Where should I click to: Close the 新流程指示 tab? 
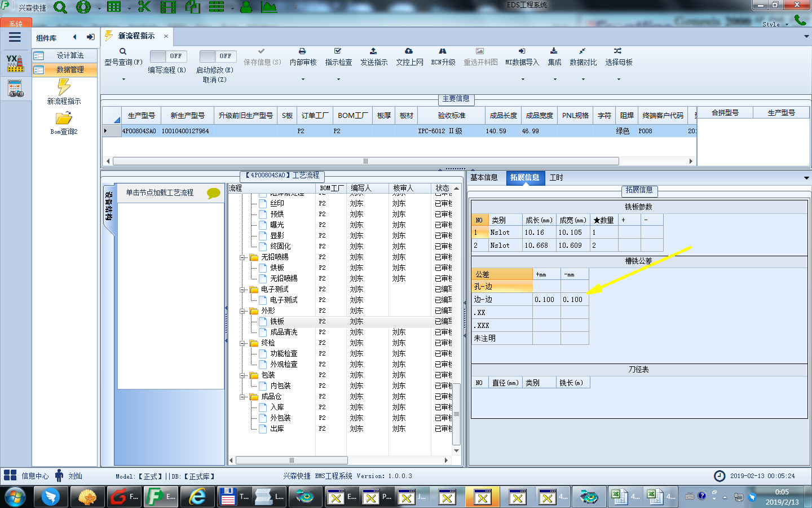[x=166, y=36]
